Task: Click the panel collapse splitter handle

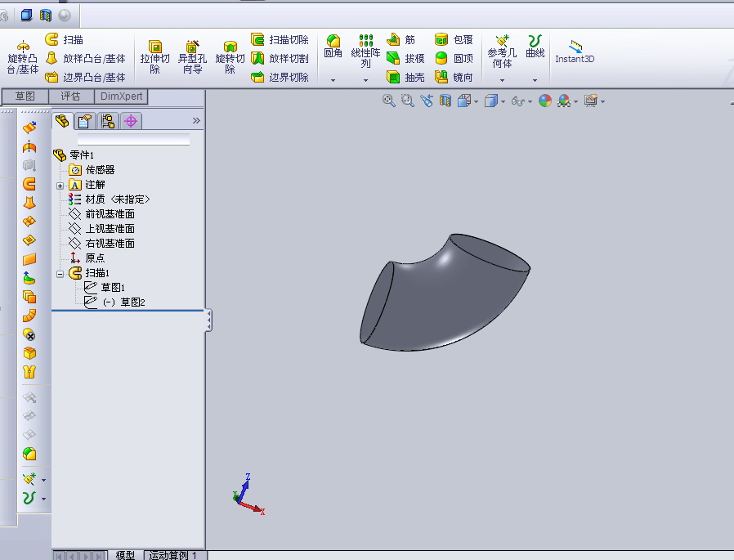Action: [208, 320]
